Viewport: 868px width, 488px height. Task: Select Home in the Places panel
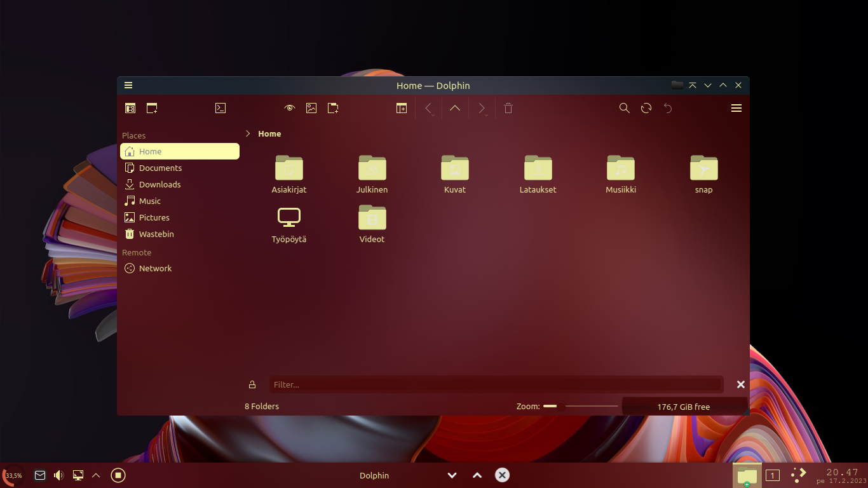click(x=180, y=151)
